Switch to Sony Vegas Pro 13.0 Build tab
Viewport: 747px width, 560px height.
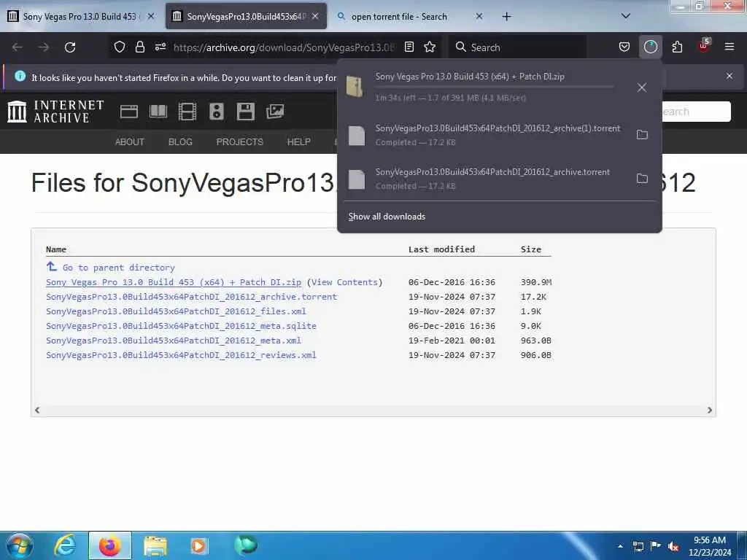[80, 17]
